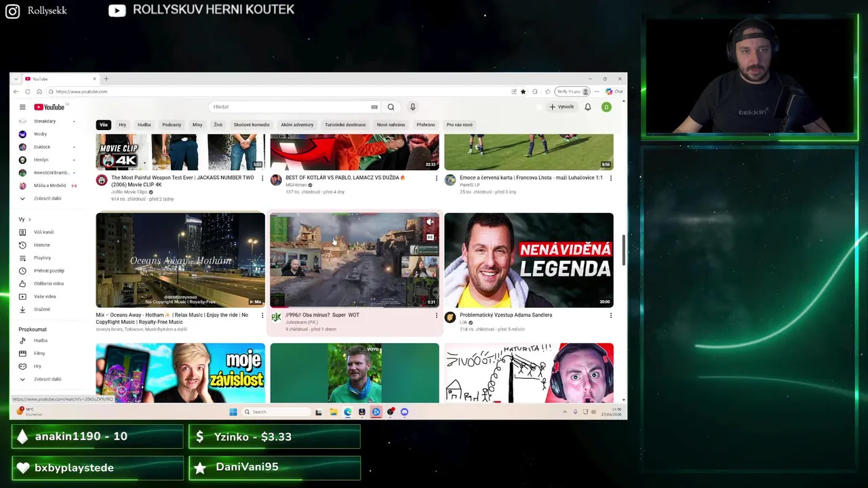Open options menu for Oceans Away mix
The width and height of the screenshot is (868, 488).
pos(262,315)
